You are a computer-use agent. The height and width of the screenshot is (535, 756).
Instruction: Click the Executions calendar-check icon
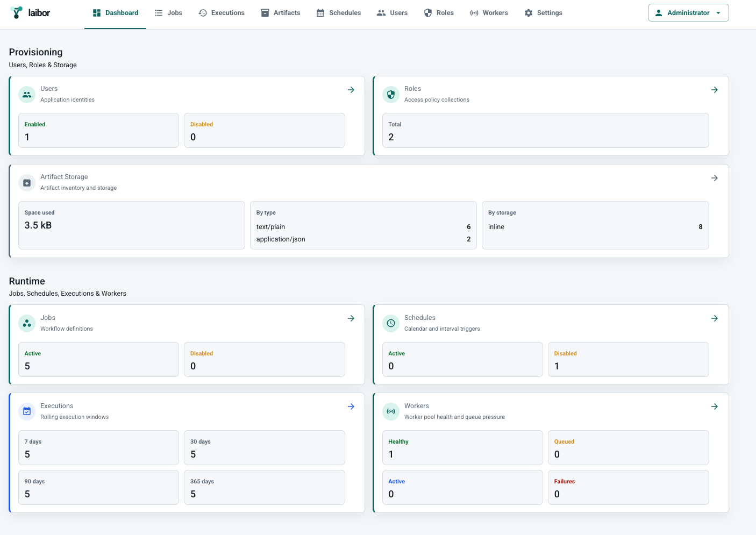point(27,411)
